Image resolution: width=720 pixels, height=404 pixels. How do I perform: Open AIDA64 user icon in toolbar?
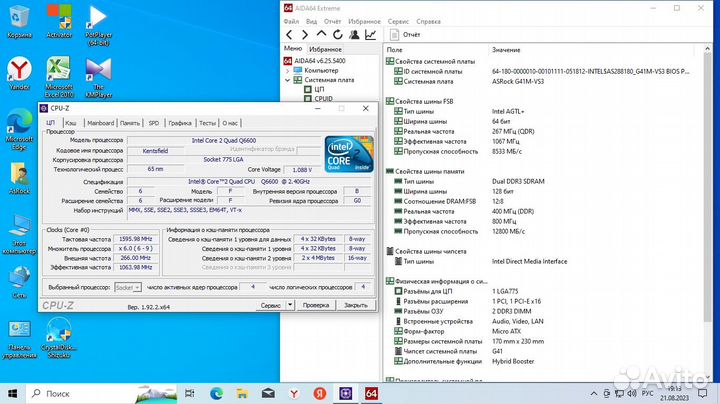tap(354, 34)
